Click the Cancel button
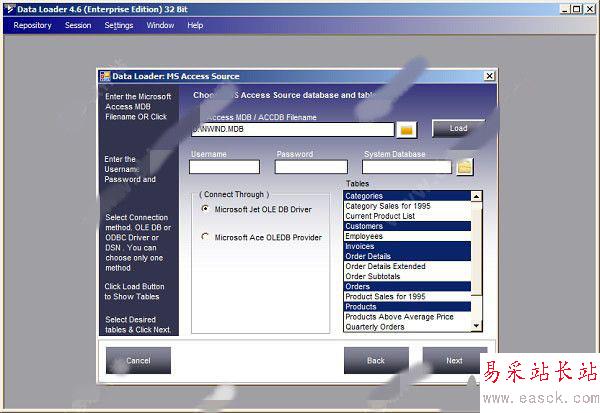This screenshot has width=600, height=413. (x=138, y=361)
